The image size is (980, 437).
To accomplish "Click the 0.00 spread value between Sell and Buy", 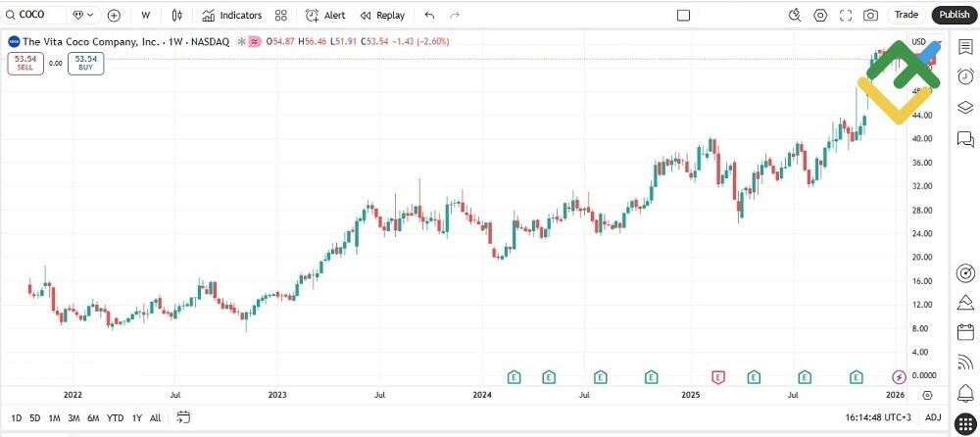I will click(x=56, y=63).
